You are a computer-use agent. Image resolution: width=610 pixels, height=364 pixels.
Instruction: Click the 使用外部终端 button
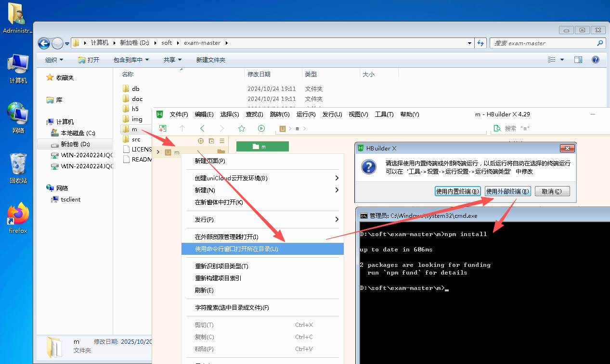(507, 191)
